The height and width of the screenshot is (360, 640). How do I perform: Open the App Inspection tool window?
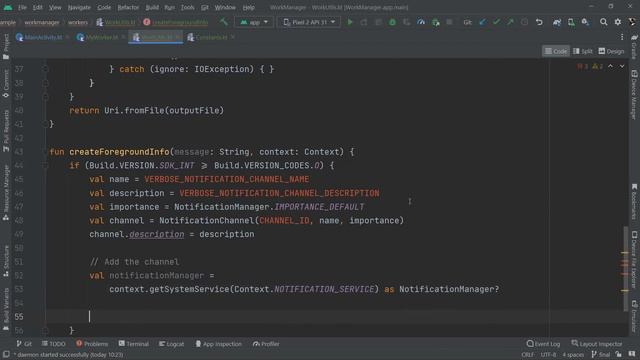point(218,344)
